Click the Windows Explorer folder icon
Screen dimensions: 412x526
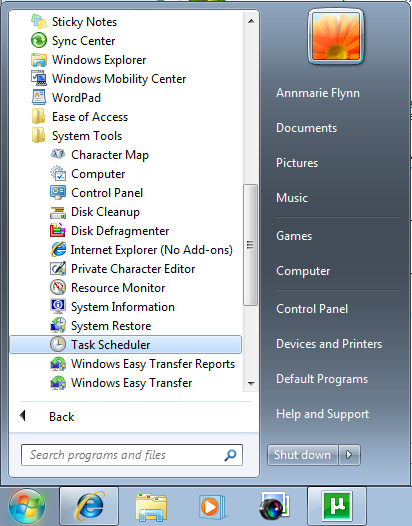click(39, 60)
